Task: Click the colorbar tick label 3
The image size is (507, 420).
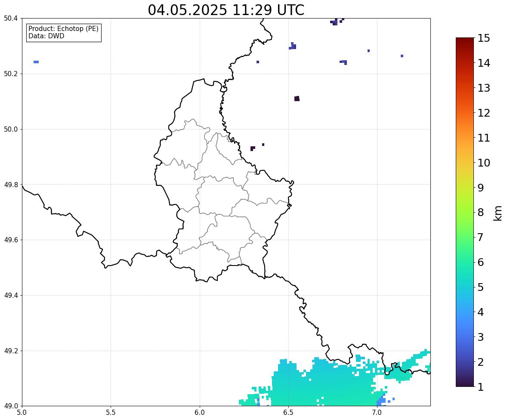Action: (x=480, y=337)
